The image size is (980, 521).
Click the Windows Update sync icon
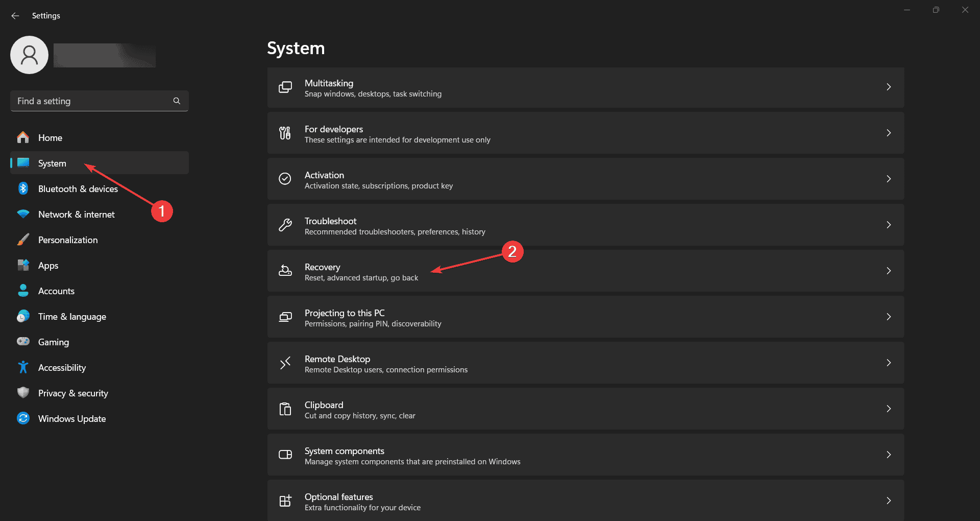(x=23, y=418)
